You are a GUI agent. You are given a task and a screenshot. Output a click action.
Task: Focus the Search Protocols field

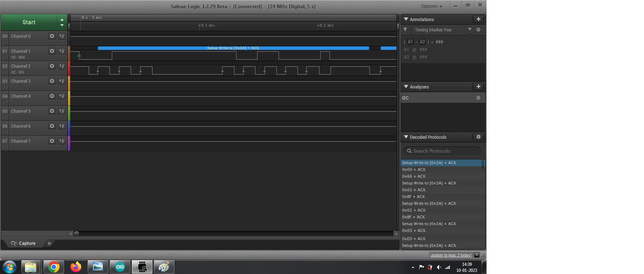point(442,151)
